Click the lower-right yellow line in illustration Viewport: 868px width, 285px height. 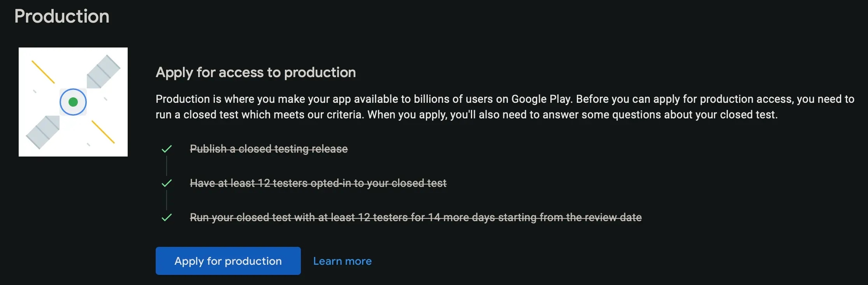pyautogui.click(x=103, y=132)
